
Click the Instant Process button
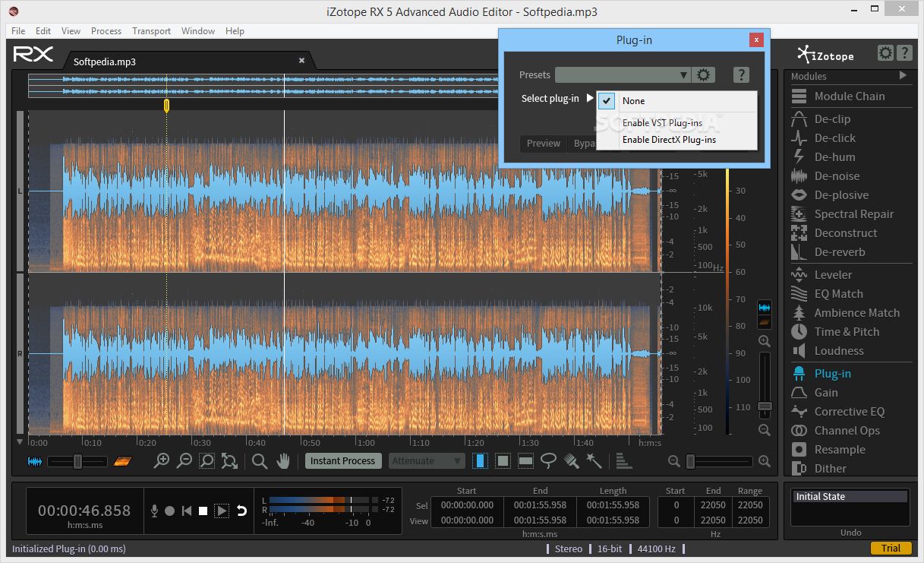point(342,460)
